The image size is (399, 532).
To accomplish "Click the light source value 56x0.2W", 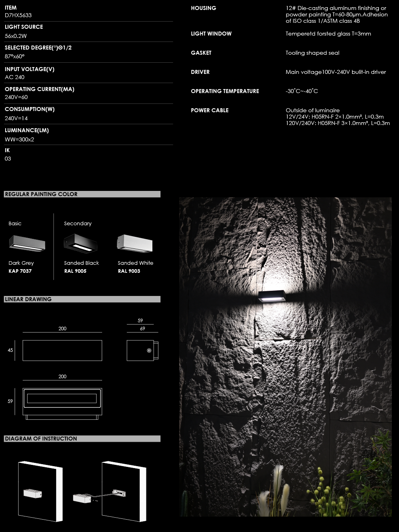I will (16, 36).
